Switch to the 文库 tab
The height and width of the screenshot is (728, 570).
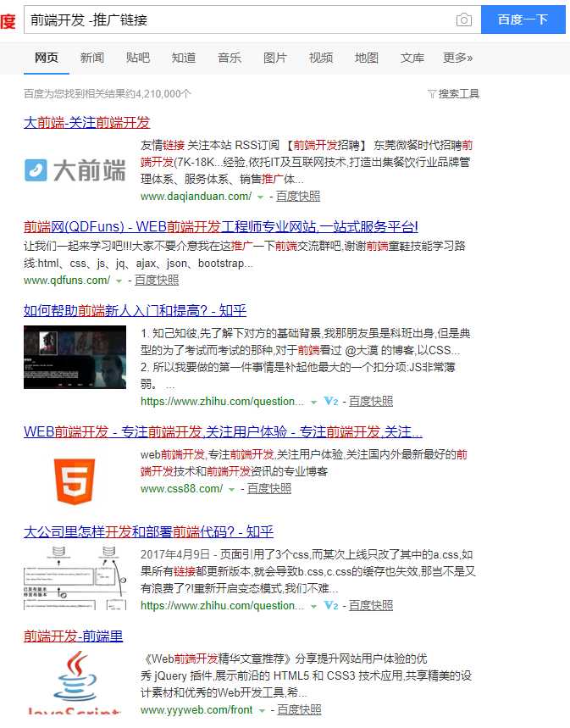[x=412, y=58]
